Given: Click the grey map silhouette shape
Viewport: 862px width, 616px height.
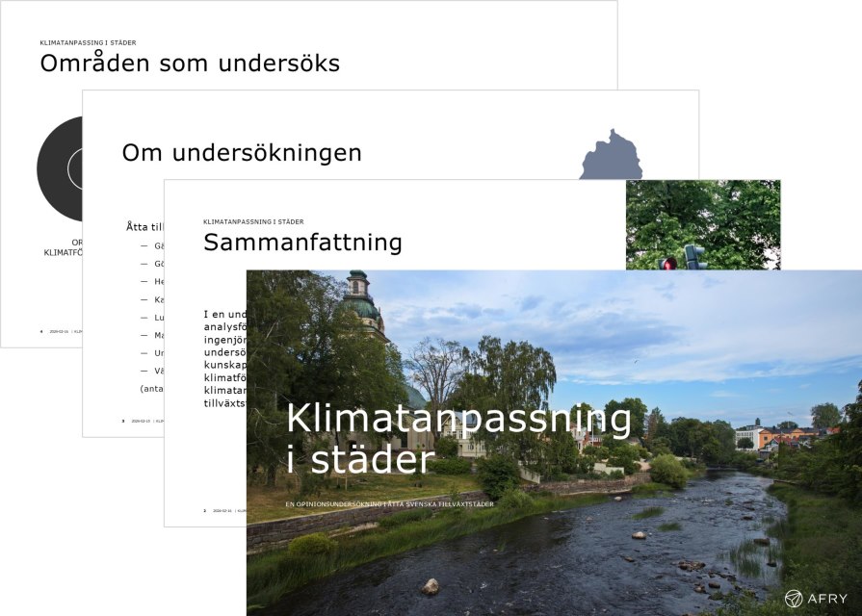Looking at the screenshot, I should coord(611,157).
